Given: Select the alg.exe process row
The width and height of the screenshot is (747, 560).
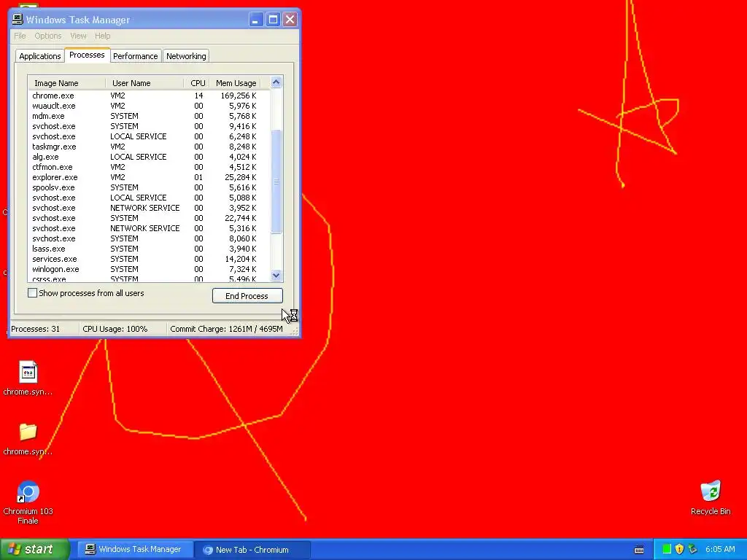Looking at the screenshot, I should click(149, 157).
